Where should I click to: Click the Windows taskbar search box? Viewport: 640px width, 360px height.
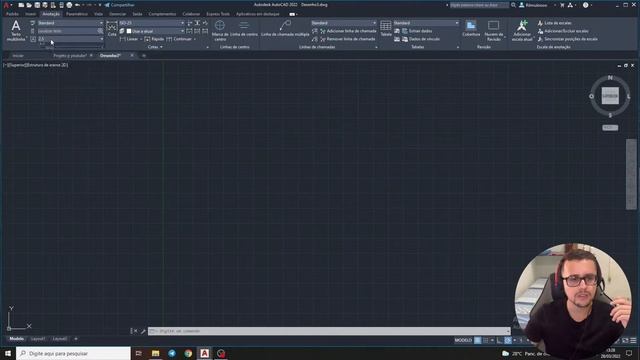(x=73, y=353)
